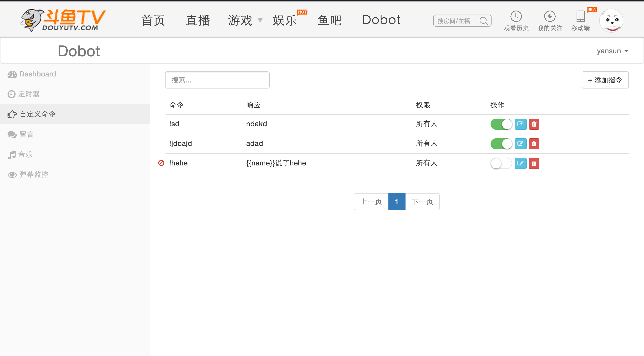Click the edit icon for !sd command
644x356 pixels.
520,124
